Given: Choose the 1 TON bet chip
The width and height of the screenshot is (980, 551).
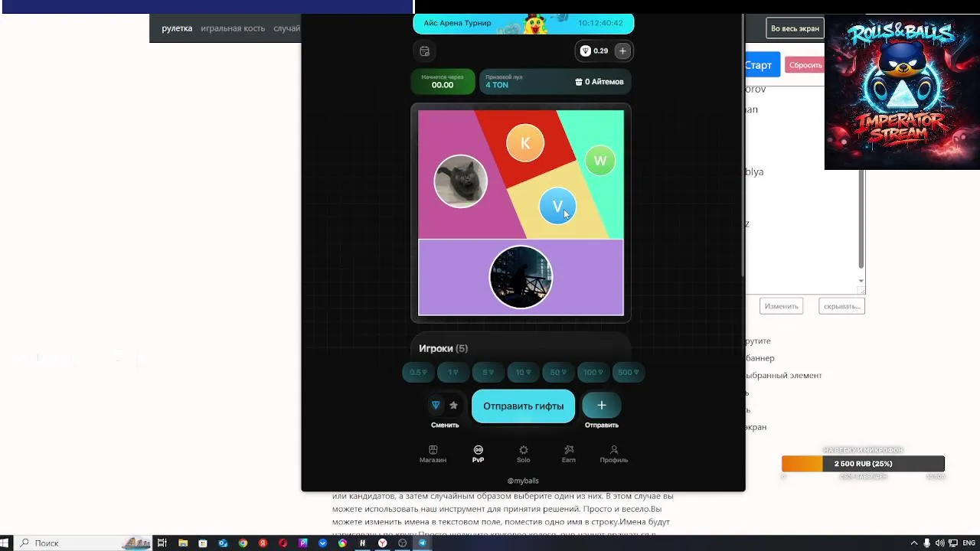Looking at the screenshot, I should pyautogui.click(x=453, y=373).
